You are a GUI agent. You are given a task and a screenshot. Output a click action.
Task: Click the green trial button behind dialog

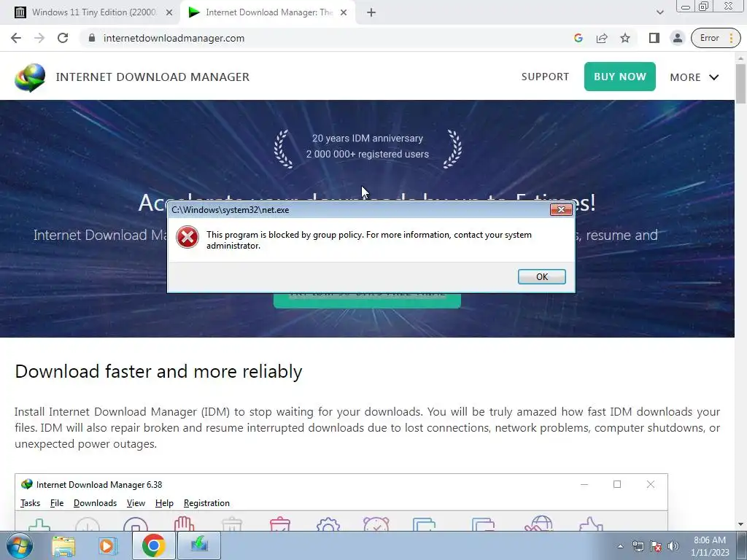(x=367, y=300)
